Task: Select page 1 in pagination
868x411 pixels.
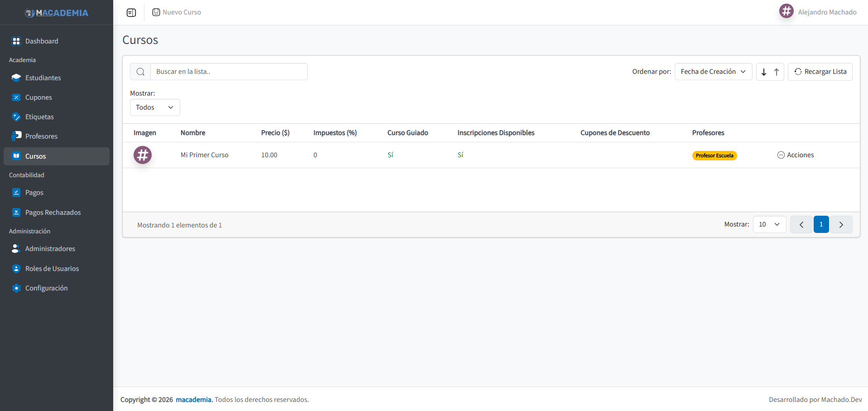Action: point(821,224)
